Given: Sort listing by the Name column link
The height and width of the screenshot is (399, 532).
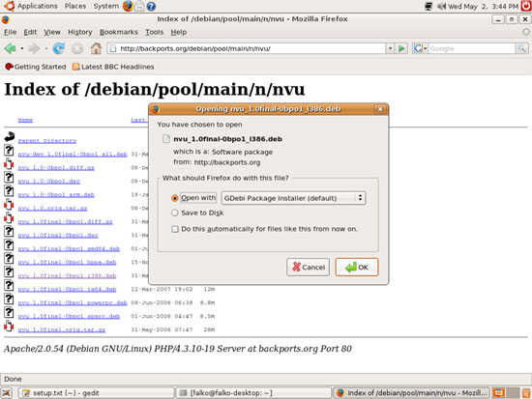Looking at the screenshot, I should tap(25, 120).
